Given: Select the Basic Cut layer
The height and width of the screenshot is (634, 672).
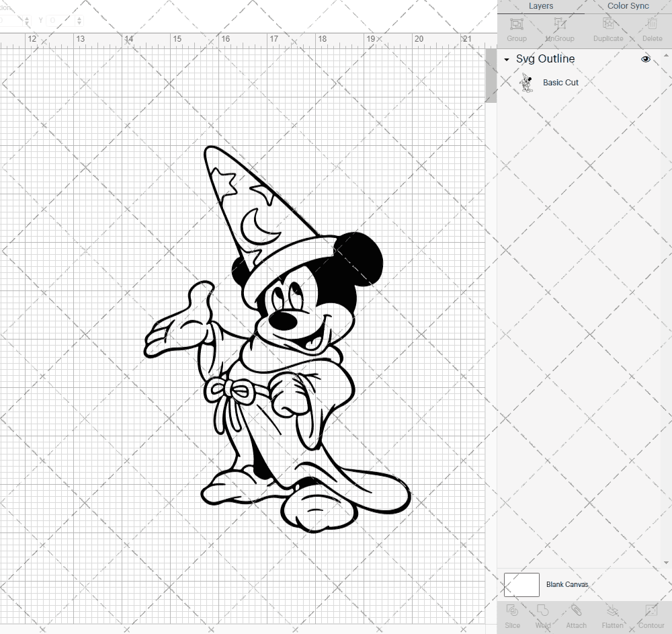Looking at the screenshot, I should coord(560,82).
